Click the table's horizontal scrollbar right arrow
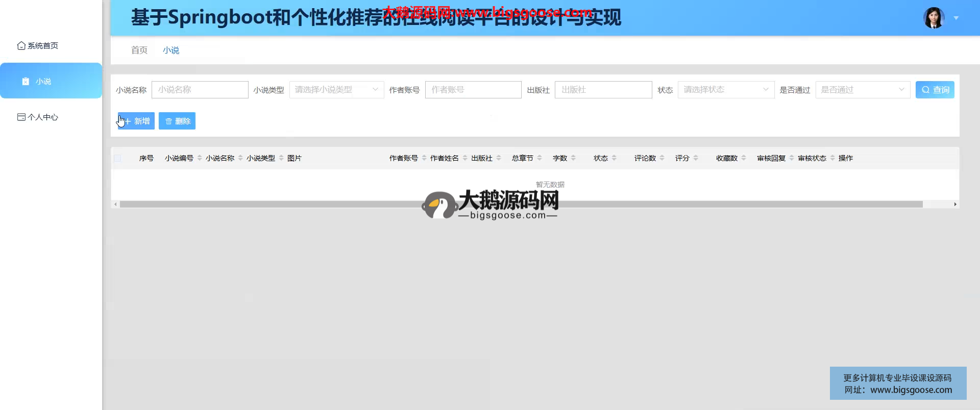This screenshot has width=980, height=410. [x=955, y=204]
